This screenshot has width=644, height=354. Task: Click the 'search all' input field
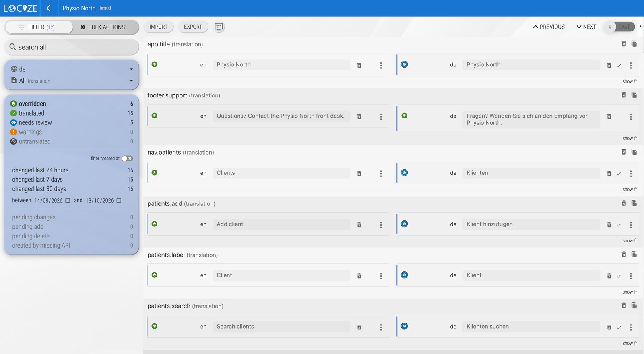[x=72, y=47]
